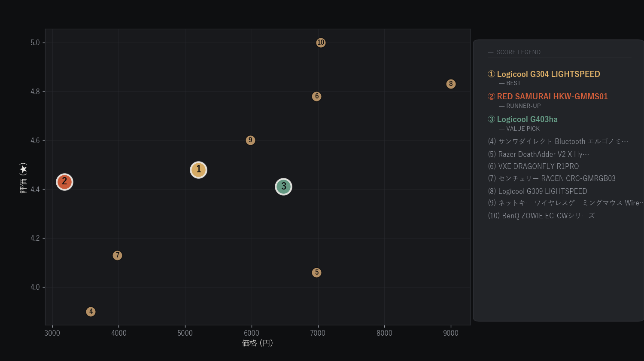The height and width of the screenshot is (361, 644).
Task: Click legend entry (10) BenQ ZOWIE EC-CWシリーズ
Action: pyautogui.click(x=541, y=216)
